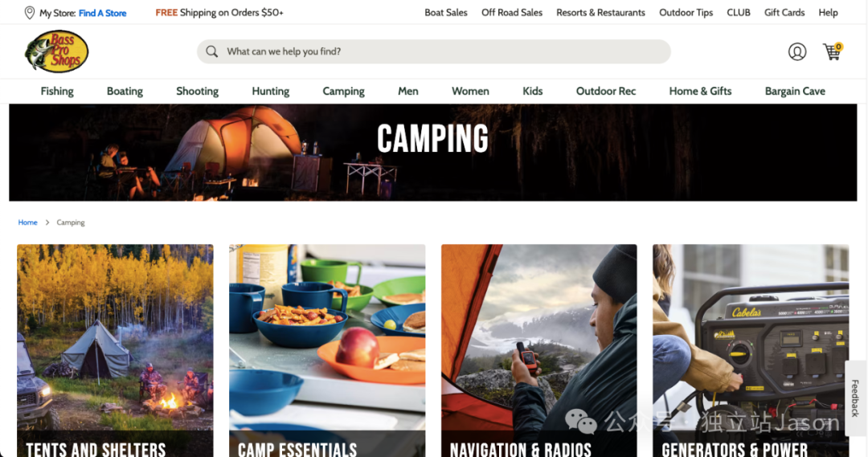Open the Hunting category menu
This screenshot has width=868, height=457.
coord(270,92)
